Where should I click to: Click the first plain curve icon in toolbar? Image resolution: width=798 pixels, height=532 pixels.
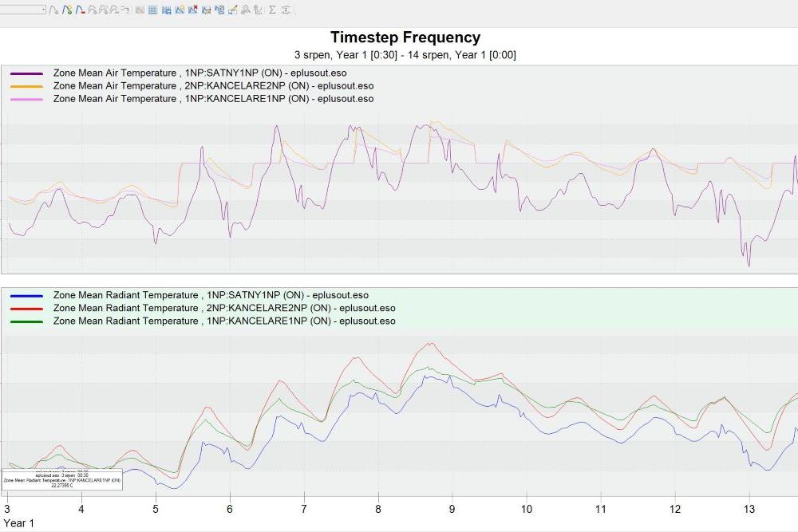tap(53, 10)
